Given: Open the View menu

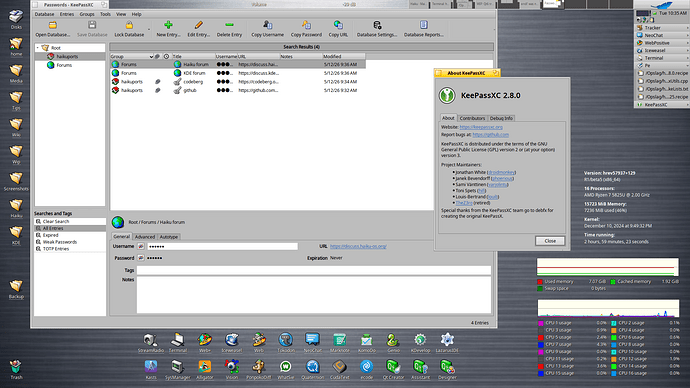Looking at the screenshot, I should 121,14.
